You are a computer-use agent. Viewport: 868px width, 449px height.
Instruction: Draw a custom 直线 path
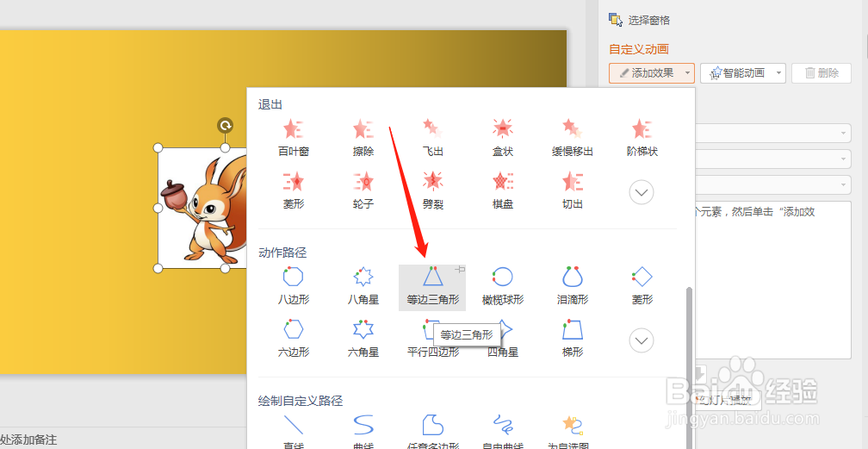coord(294,431)
